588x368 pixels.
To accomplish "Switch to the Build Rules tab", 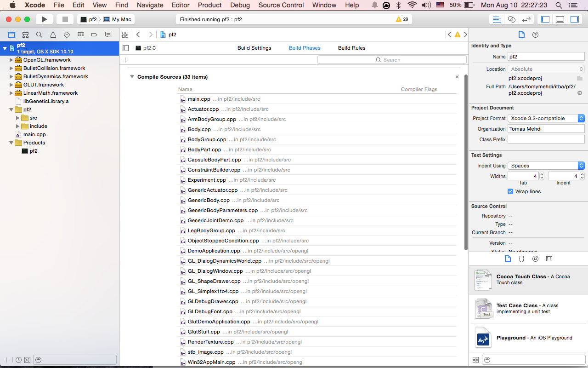I will (x=352, y=48).
